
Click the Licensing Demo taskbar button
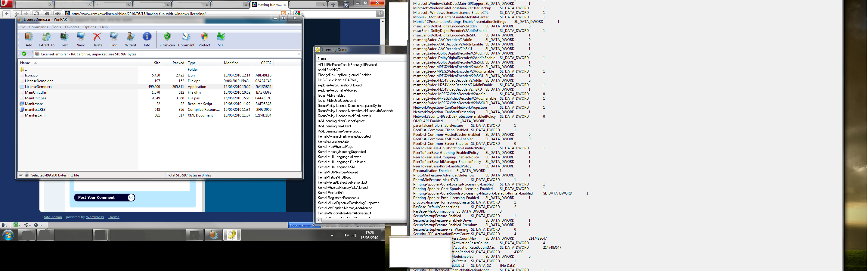pos(232,235)
